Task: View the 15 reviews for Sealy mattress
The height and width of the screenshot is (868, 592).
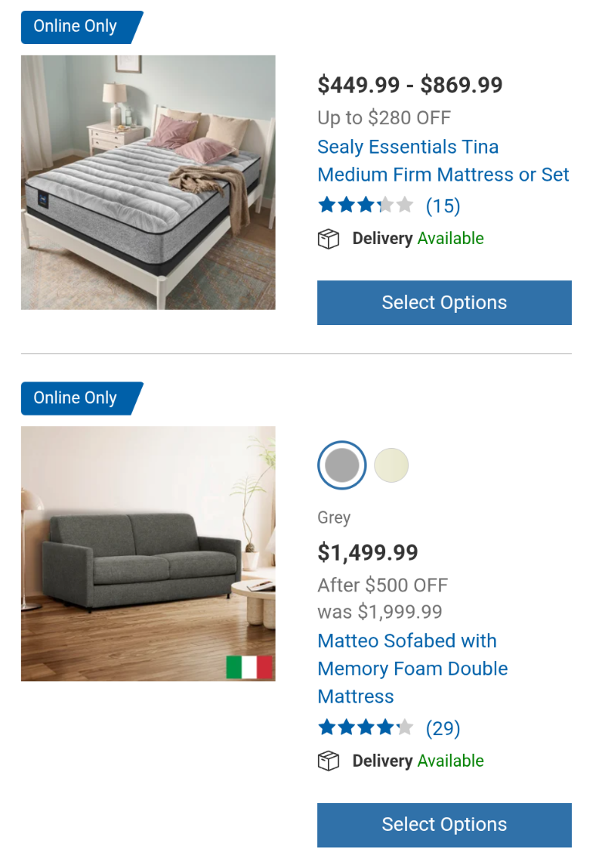Action: pyautogui.click(x=443, y=206)
